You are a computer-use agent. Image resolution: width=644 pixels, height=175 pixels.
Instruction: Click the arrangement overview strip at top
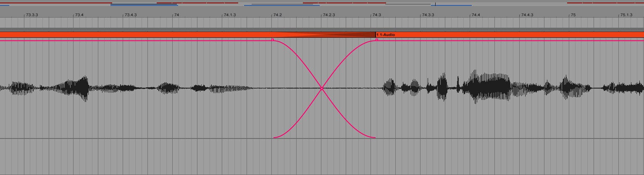coord(322,4)
